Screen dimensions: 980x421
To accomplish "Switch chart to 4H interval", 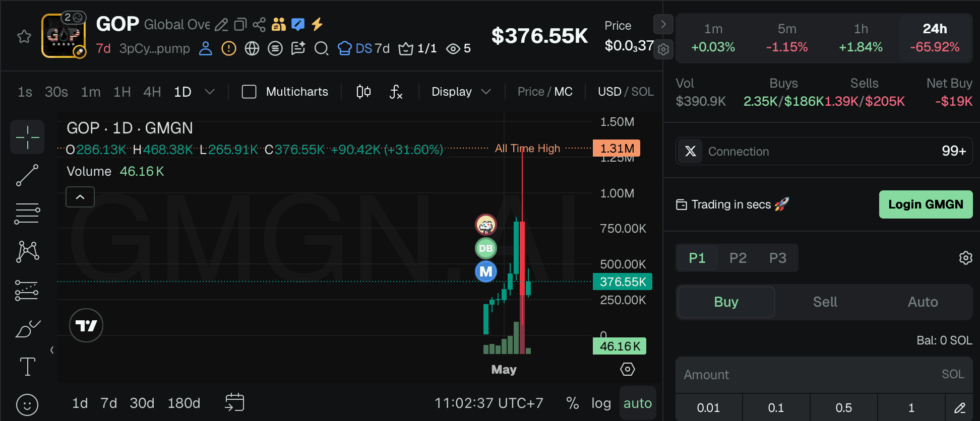I will (152, 92).
